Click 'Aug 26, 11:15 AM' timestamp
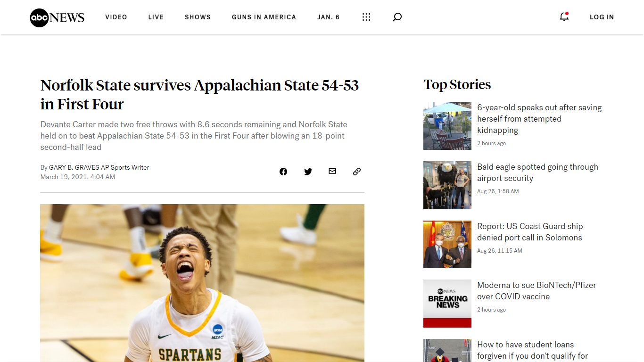The width and height of the screenshot is (644, 362). tap(500, 251)
